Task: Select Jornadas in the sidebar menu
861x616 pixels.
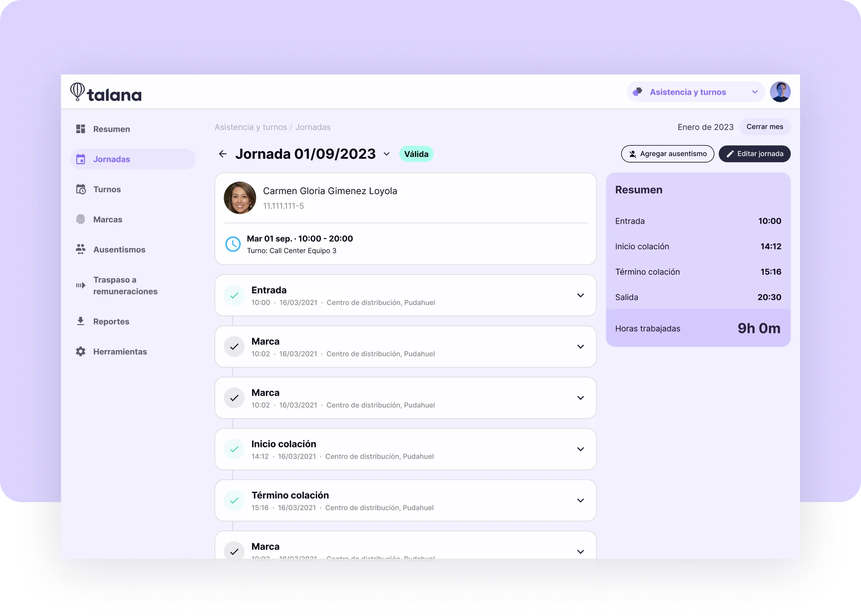Action: click(112, 159)
